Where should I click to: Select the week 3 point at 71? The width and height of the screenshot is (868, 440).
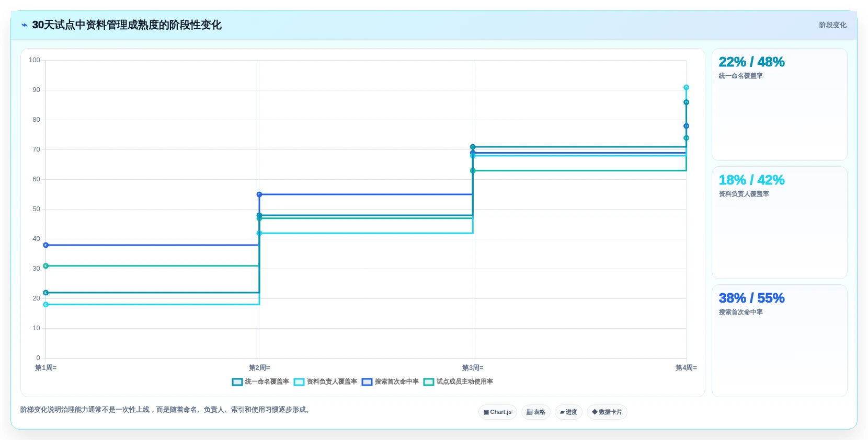pos(473,147)
